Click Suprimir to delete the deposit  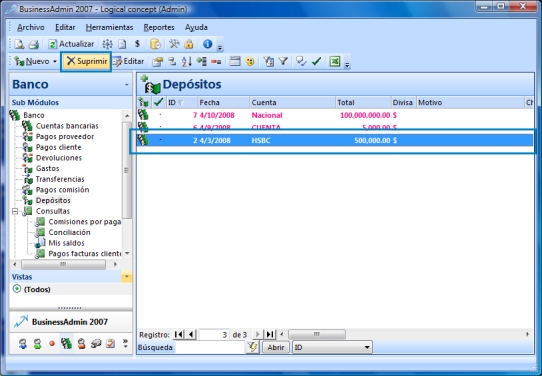[86, 62]
